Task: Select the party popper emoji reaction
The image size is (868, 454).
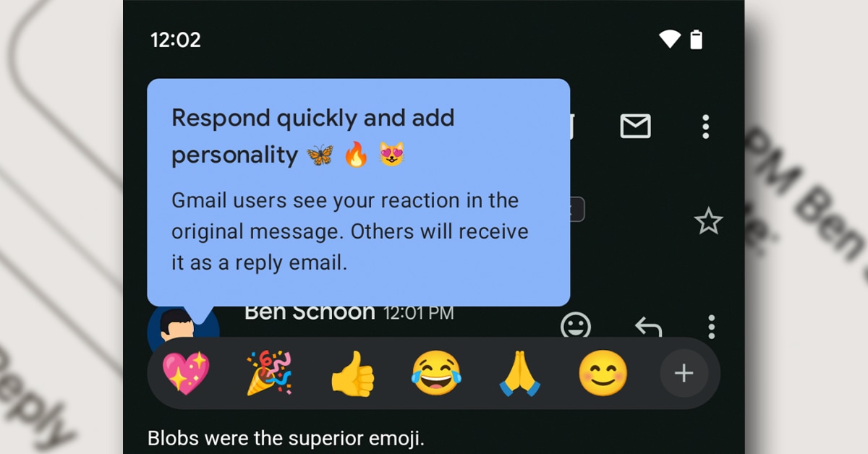Action: coord(269,374)
